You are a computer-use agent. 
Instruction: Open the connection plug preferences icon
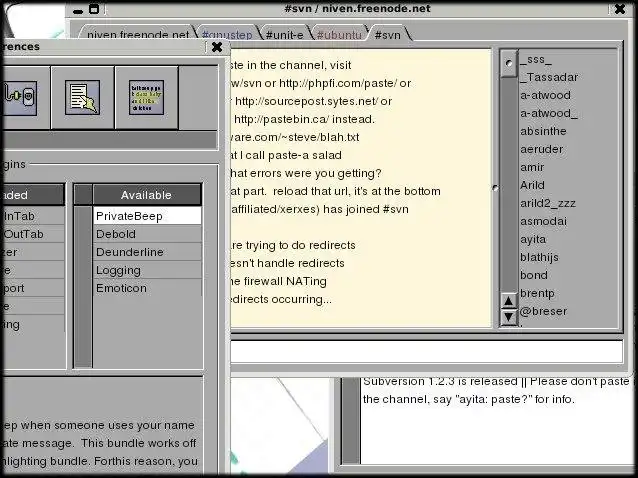coord(20,98)
